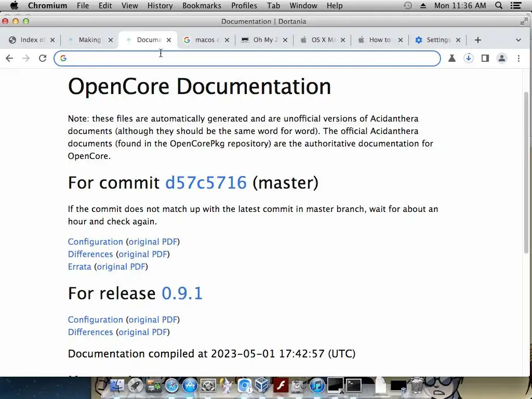Close the How to tab
Screen dimensions: 532x399
401,40
